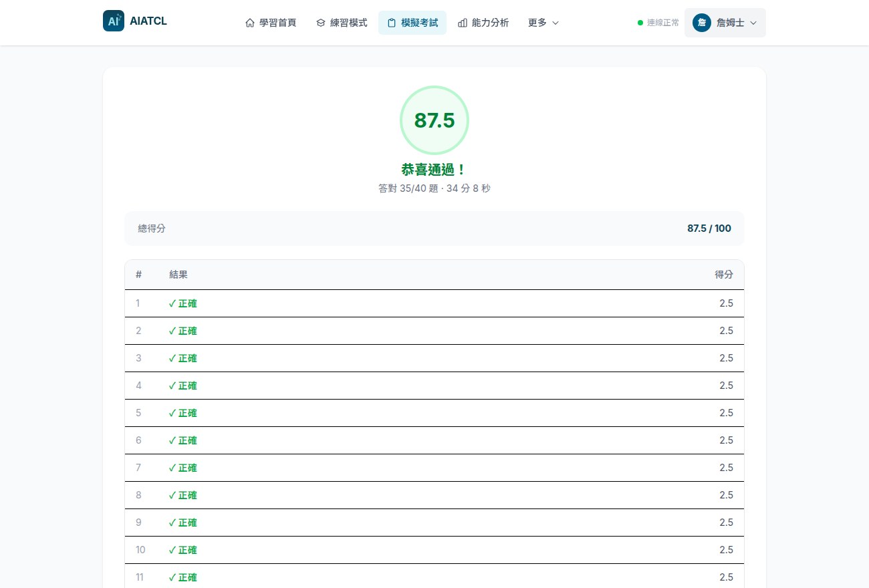Select the 模擬考試 nav tab
Screen dimensions: 869x588
[x=412, y=23]
